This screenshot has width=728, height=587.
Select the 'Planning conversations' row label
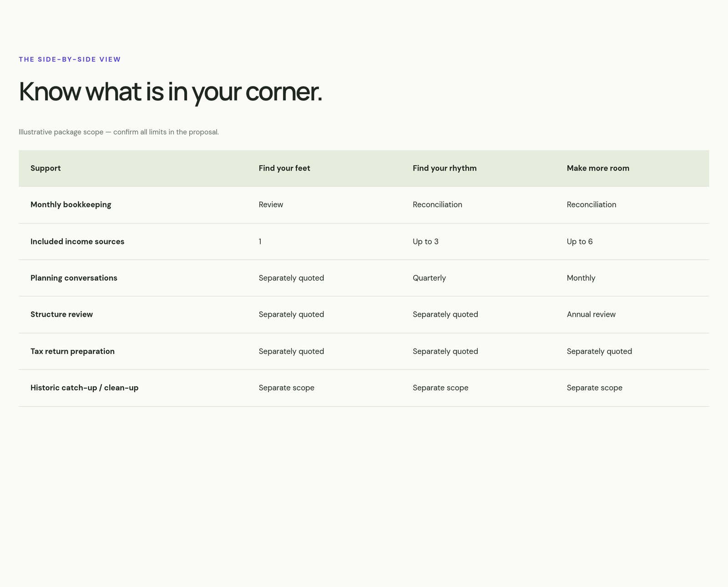(74, 278)
